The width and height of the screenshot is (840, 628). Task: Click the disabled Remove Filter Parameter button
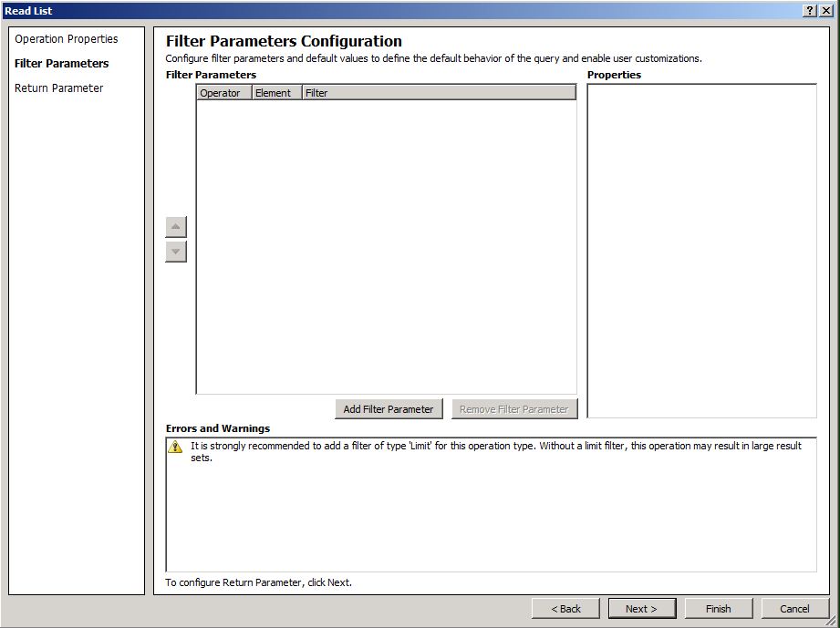(514, 409)
